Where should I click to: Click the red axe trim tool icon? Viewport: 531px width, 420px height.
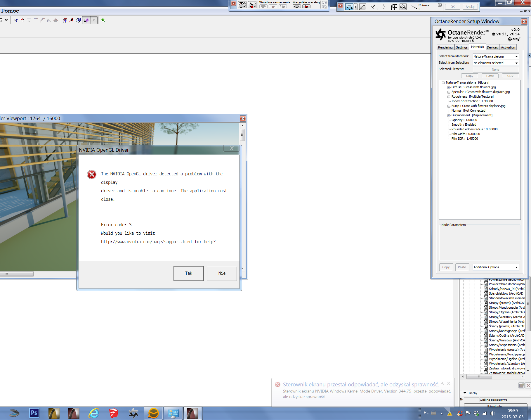click(x=22, y=20)
